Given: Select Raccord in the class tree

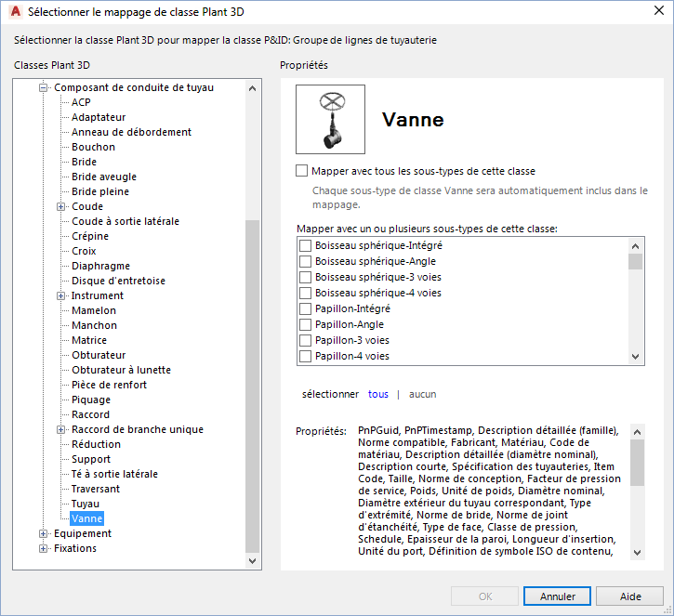Looking at the screenshot, I should tap(90, 414).
